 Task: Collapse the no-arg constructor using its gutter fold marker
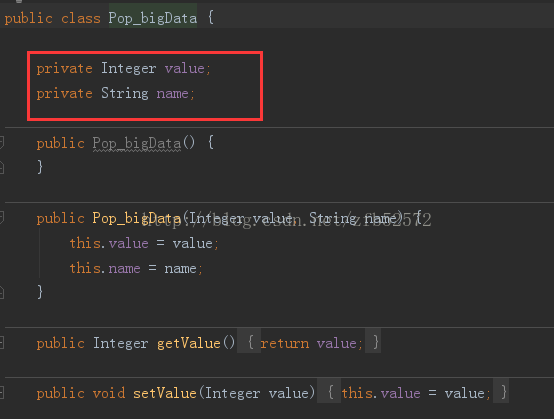(1, 142)
